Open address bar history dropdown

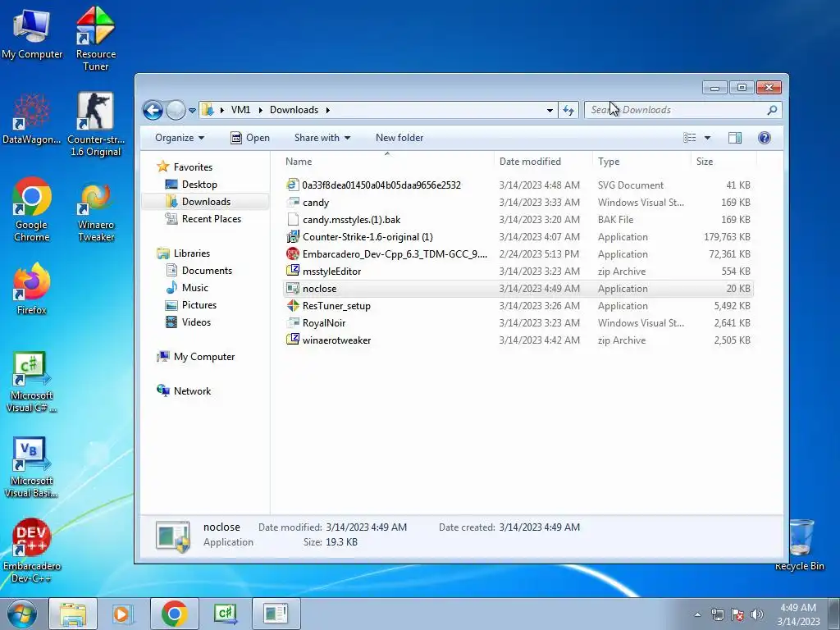click(550, 111)
